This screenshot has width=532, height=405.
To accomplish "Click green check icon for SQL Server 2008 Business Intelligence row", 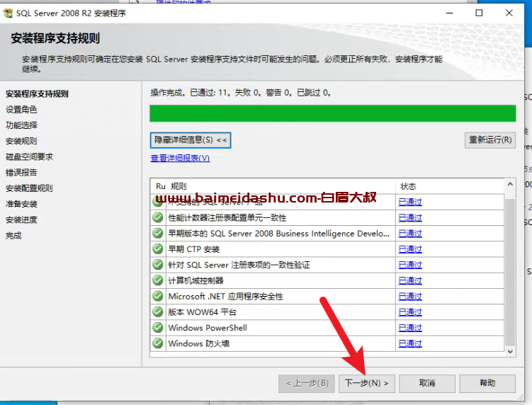I will [158, 234].
